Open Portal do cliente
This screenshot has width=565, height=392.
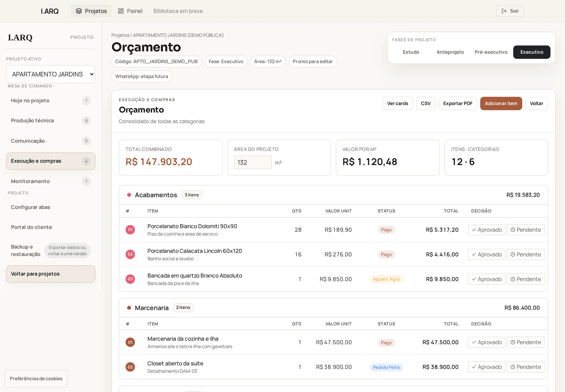[x=51, y=227]
